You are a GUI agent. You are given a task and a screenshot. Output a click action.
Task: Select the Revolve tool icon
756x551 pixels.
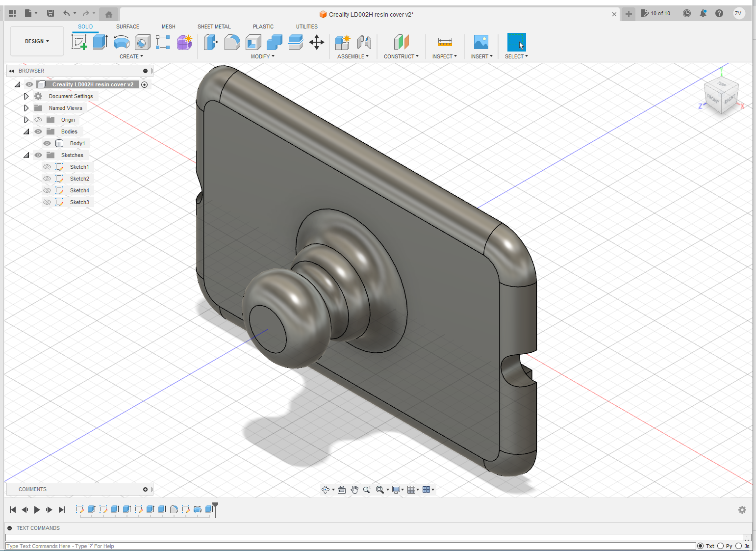click(x=121, y=42)
